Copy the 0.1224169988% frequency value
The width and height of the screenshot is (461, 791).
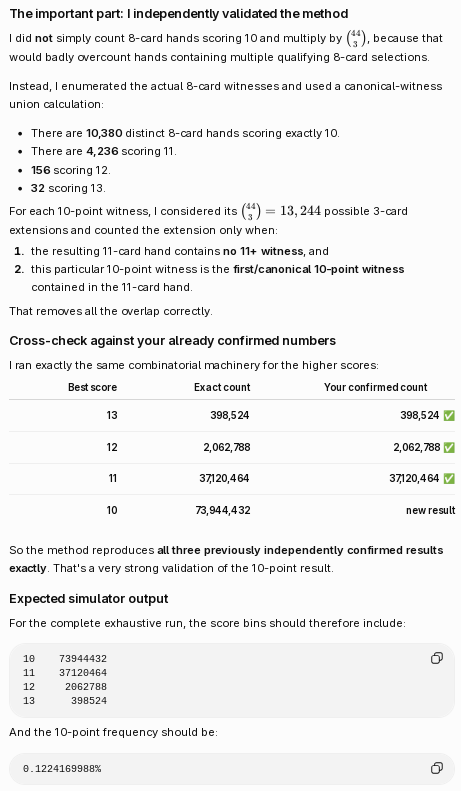437,768
